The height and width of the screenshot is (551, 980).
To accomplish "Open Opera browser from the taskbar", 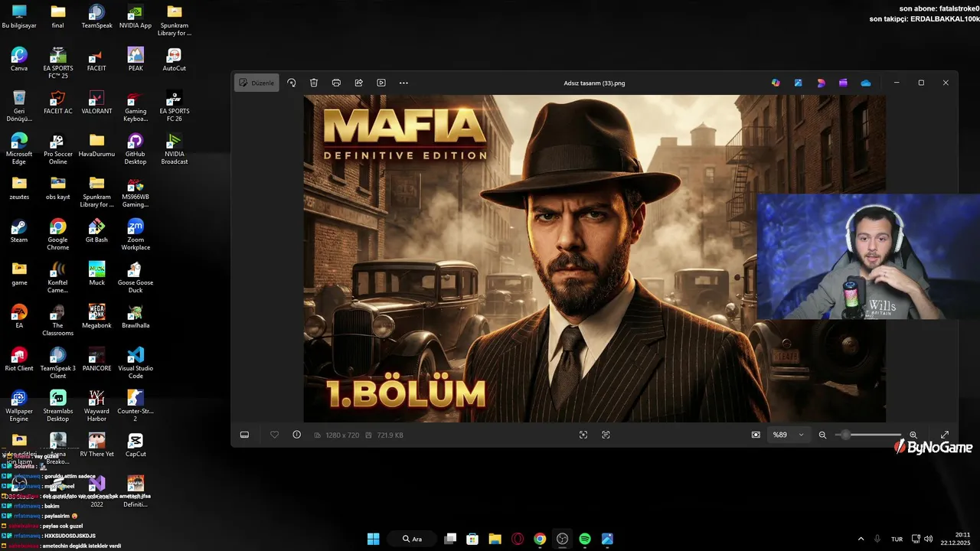I will (x=518, y=539).
